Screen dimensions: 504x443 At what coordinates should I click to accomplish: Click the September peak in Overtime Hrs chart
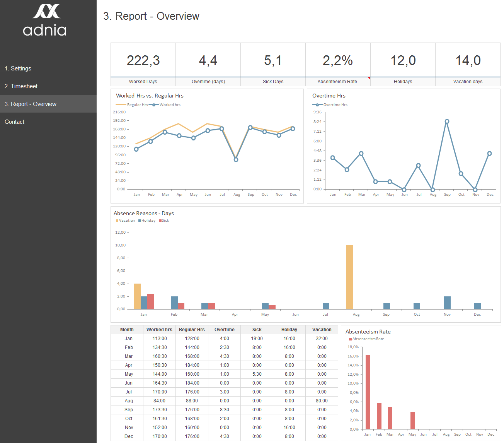pos(447,121)
